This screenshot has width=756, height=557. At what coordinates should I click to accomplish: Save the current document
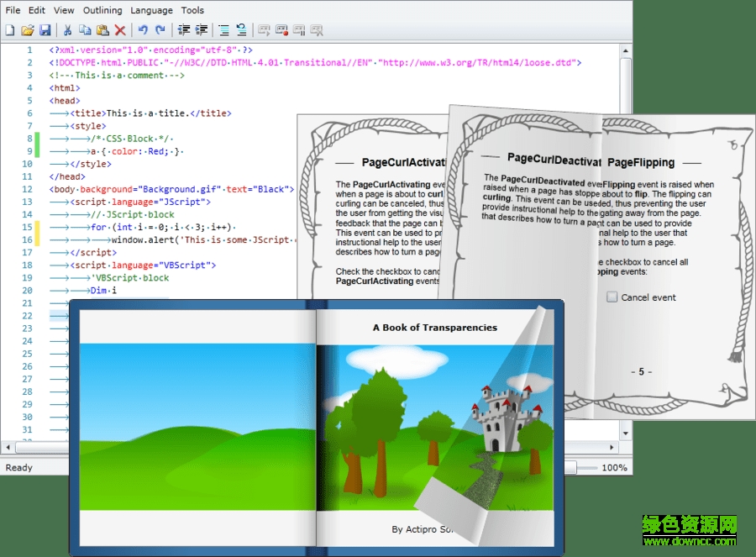tap(44, 29)
